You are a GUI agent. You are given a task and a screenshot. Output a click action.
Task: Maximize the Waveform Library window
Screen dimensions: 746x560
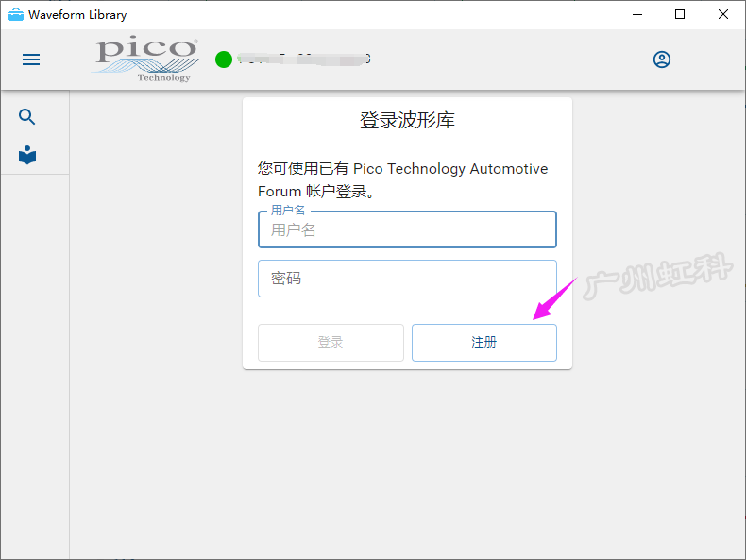pyautogui.click(x=680, y=15)
